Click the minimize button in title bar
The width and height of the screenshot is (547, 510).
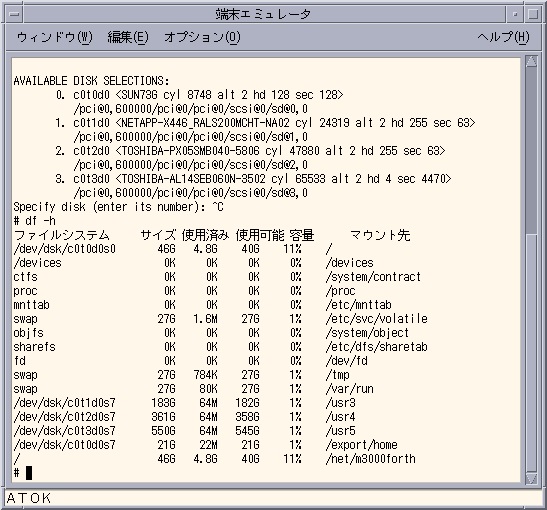(x=515, y=14)
